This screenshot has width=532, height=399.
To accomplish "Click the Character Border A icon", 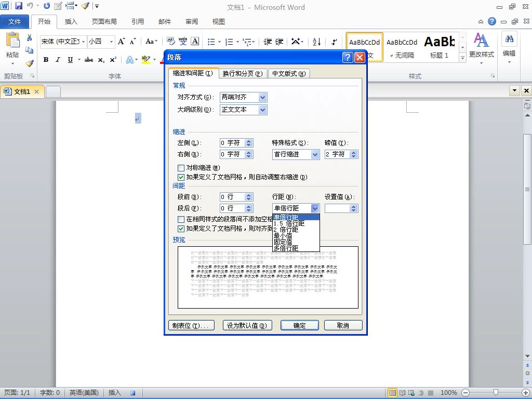I will [x=195, y=42].
